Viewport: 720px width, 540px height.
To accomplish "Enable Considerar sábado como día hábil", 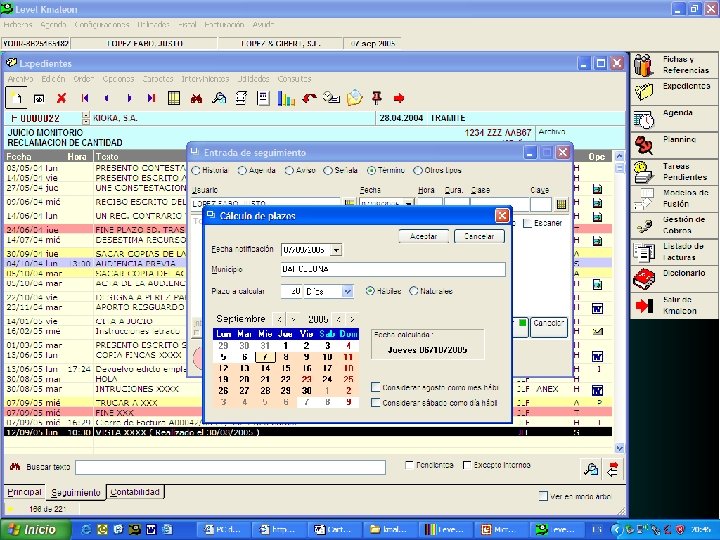I will pos(376,403).
